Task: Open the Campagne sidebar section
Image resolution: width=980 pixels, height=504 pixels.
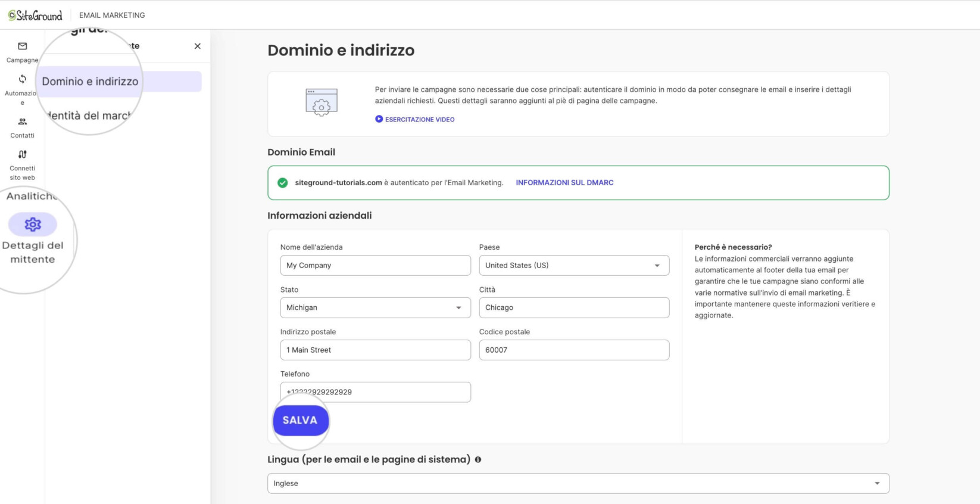Action: pos(22,52)
